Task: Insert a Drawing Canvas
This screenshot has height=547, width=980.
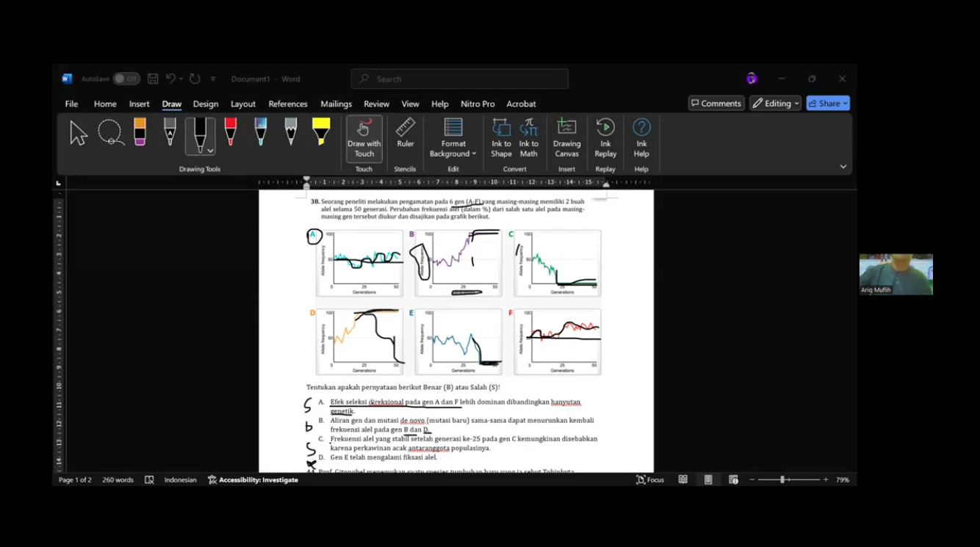Action: [x=566, y=138]
